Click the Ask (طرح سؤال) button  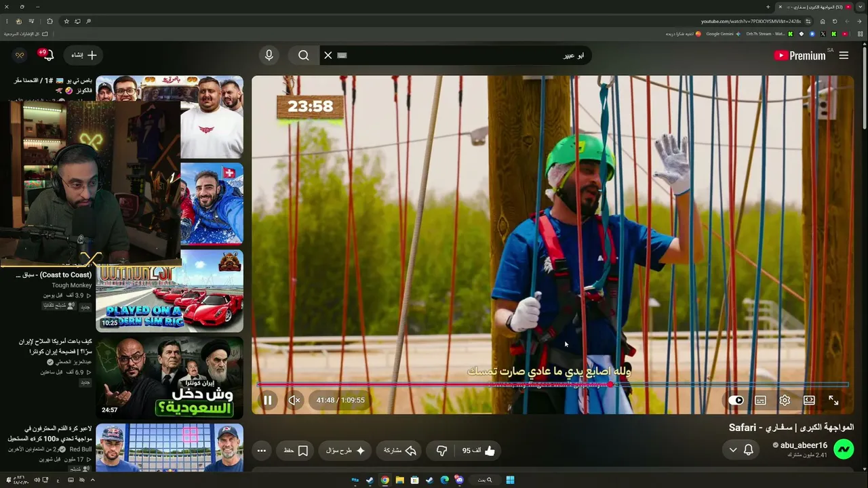tap(344, 451)
